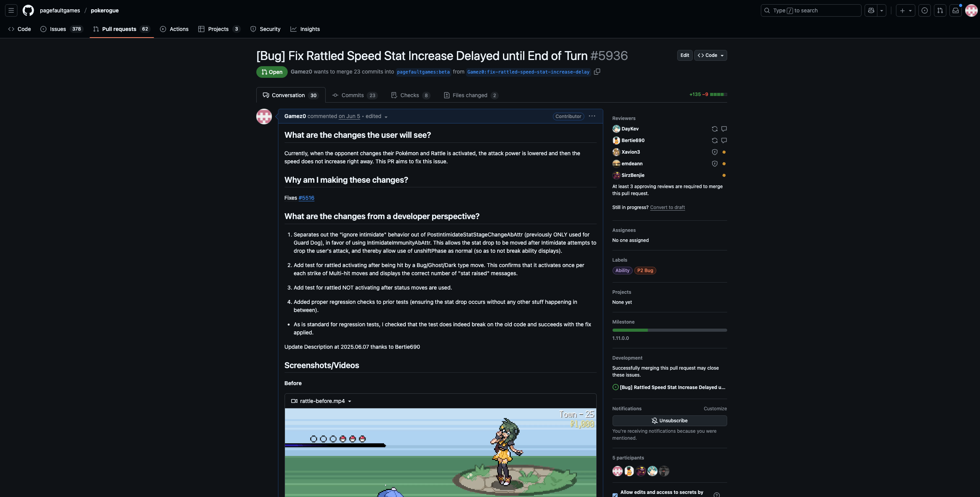Open comment options three-dot menu
Image resolution: width=980 pixels, height=497 pixels.
(x=592, y=116)
